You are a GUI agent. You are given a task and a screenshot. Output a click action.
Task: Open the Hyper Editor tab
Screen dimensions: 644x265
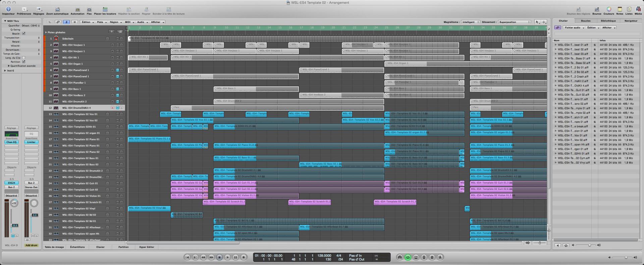tap(147, 247)
